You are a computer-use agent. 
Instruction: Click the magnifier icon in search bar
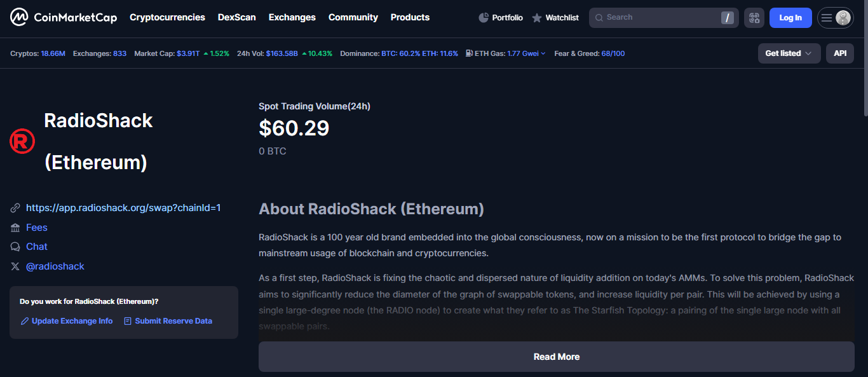point(599,18)
